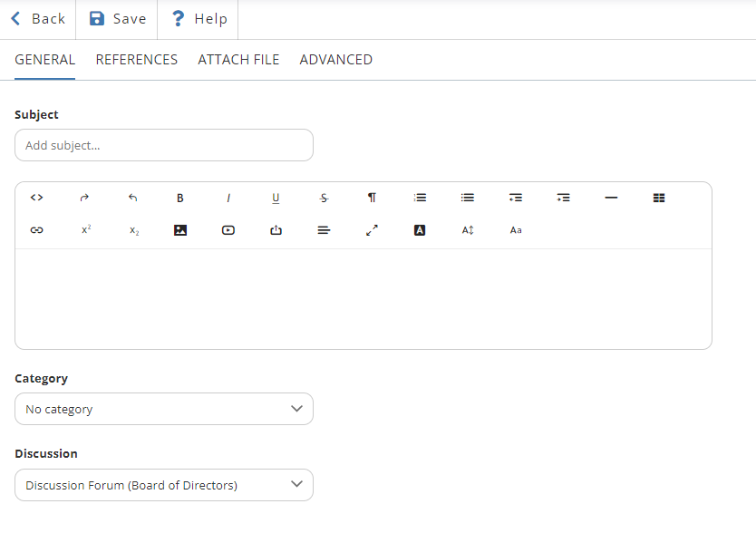
Task: Switch to the REFERENCES tab
Action: point(137,60)
